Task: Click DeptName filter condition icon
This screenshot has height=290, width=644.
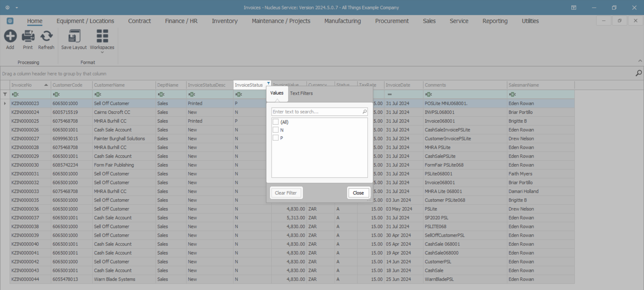Action: pyautogui.click(x=161, y=94)
